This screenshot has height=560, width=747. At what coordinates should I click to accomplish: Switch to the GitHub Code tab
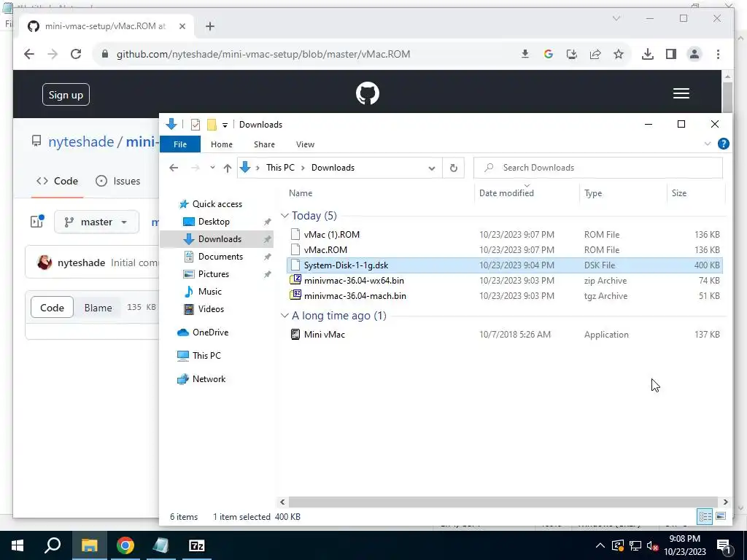click(57, 181)
